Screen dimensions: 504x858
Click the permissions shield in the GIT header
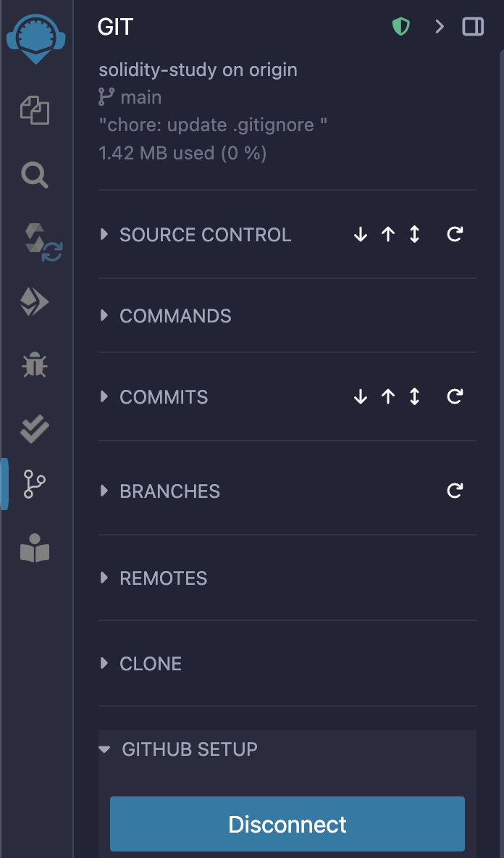click(x=400, y=27)
